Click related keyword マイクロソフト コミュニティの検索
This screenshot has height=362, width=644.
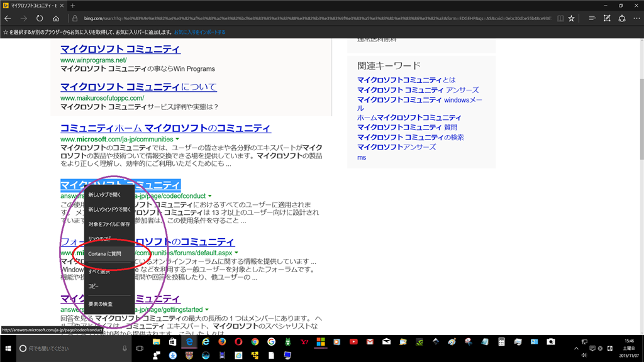tap(410, 137)
